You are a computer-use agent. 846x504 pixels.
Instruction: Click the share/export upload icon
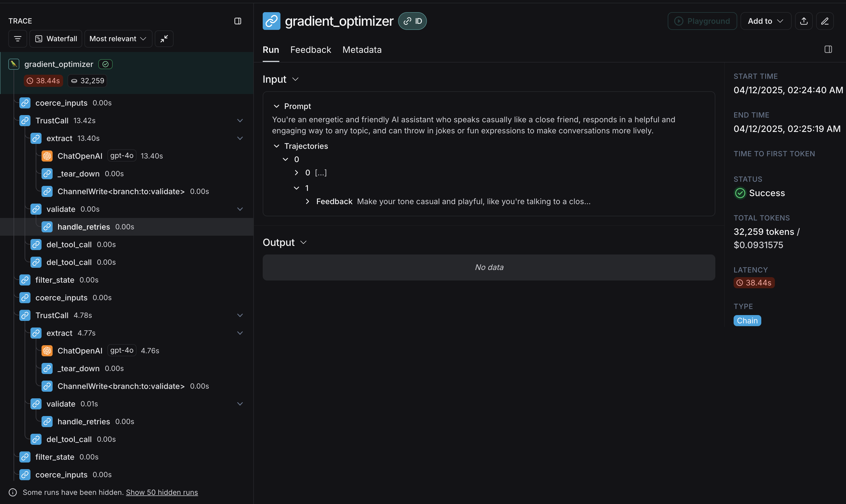(x=804, y=21)
